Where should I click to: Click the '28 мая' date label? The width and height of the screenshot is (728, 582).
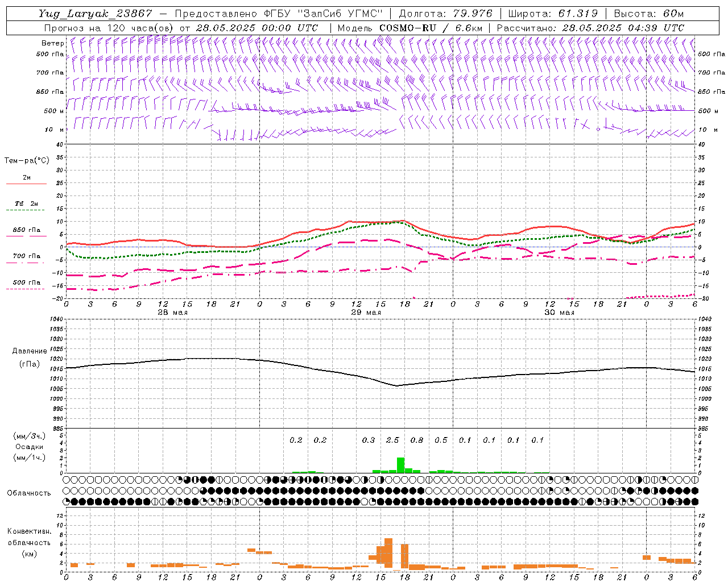tap(172, 313)
